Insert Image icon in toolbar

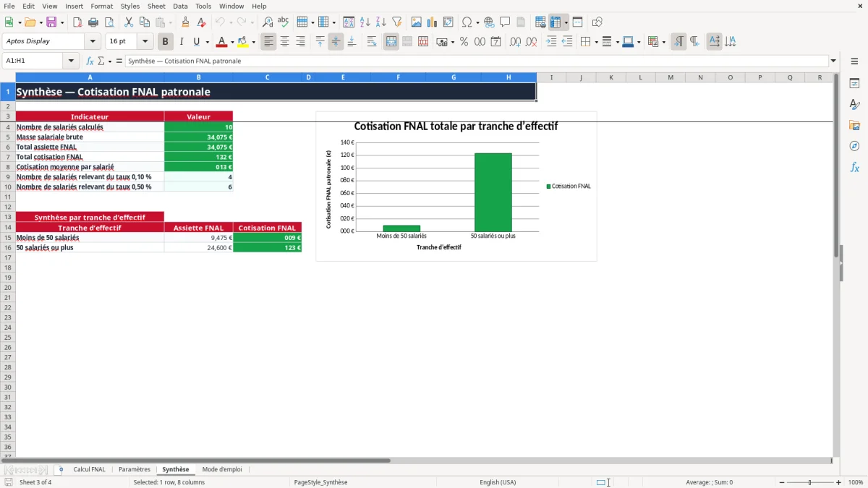pos(417,22)
